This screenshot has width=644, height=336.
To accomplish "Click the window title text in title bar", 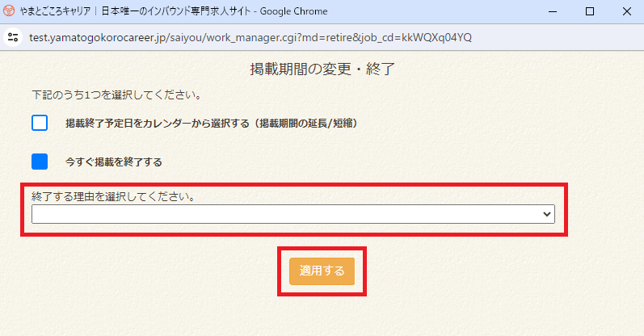I will point(154,11).
